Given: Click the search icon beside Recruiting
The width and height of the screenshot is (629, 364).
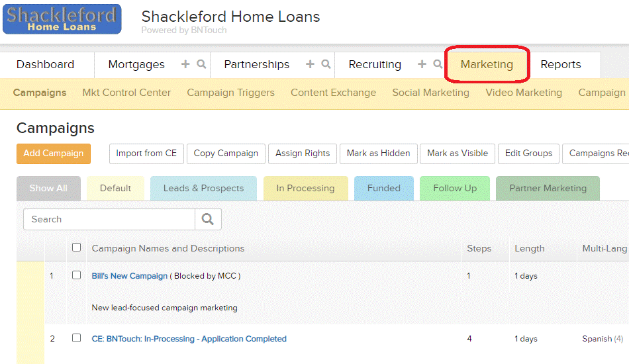Looking at the screenshot, I should [438, 64].
